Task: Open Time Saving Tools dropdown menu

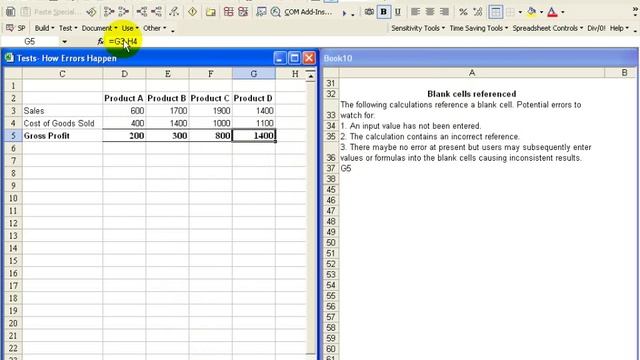Action: pyautogui.click(x=478, y=28)
